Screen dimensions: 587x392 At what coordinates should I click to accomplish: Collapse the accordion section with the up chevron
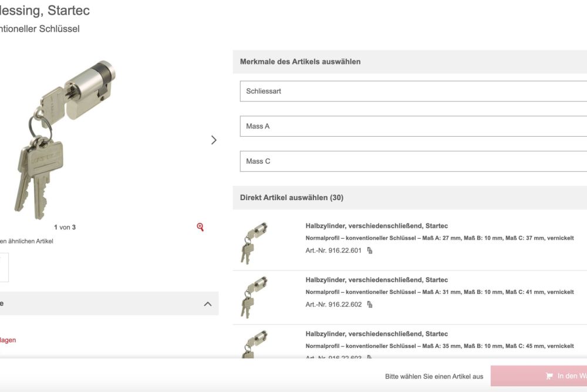pos(207,304)
